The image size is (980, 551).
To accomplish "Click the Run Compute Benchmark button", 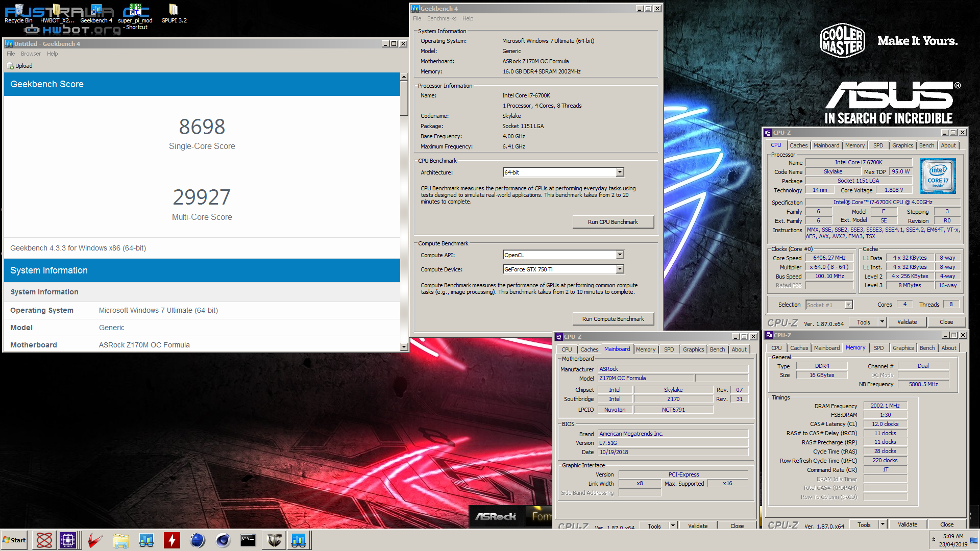I will (x=612, y=319).
